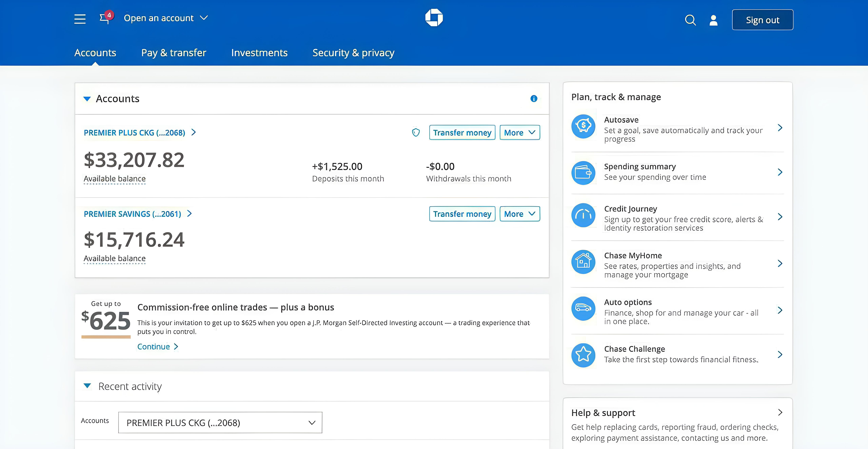The image size is (868, 449).
Task: Click the Chase MyHome house icon
Action: click(583, 262)
